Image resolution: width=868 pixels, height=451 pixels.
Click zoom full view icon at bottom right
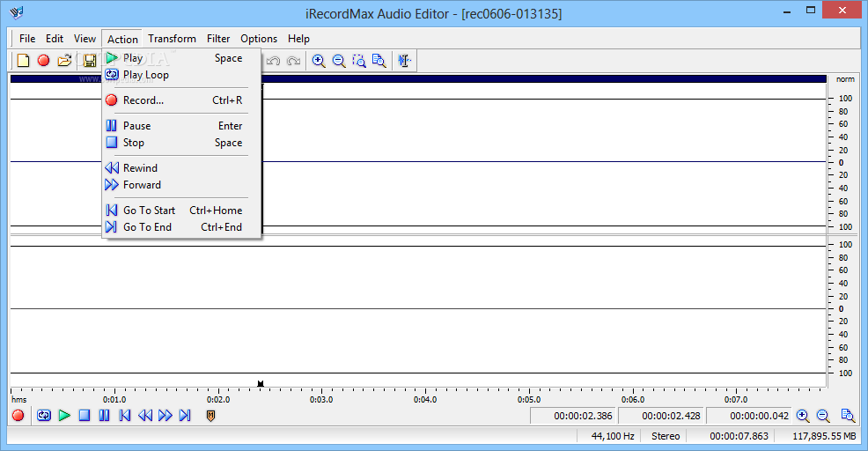(x=848, y=416)
